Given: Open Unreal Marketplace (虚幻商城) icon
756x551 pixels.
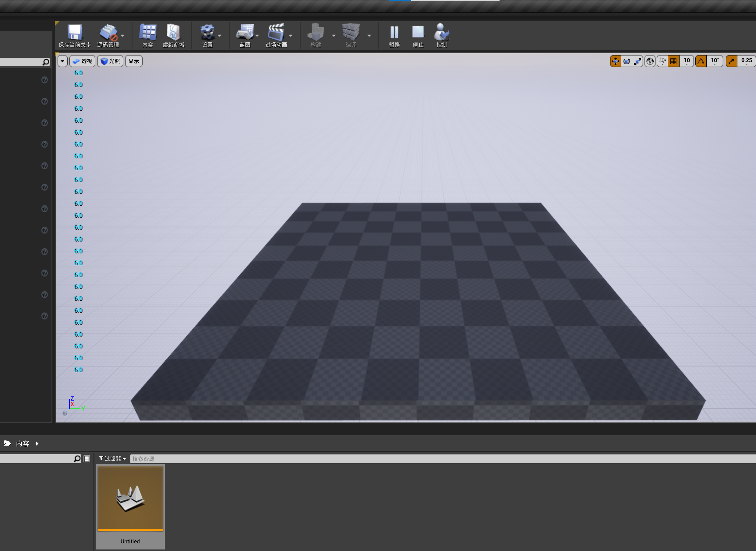Looking at the screenshot, I should coord(173,32).
